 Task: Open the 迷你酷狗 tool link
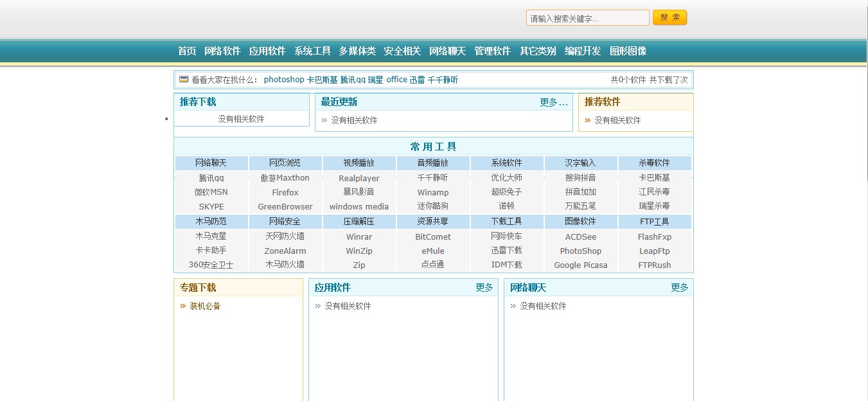click(433, 206)
